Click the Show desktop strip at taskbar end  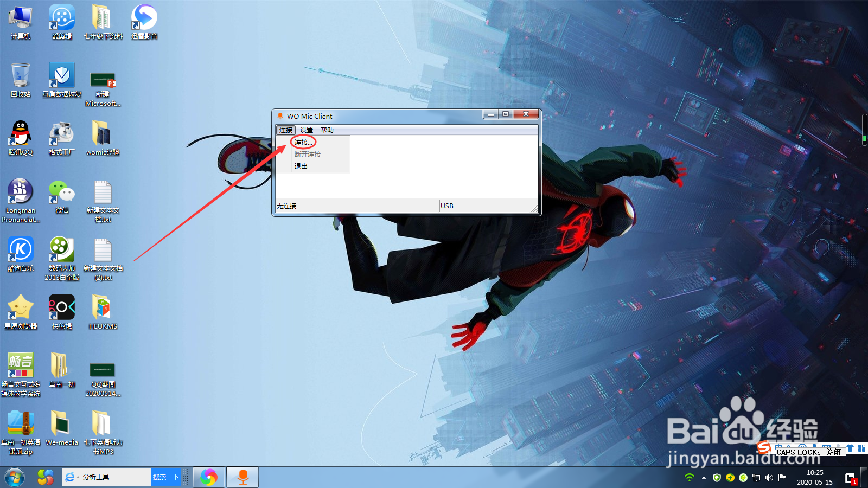point(865,477)
